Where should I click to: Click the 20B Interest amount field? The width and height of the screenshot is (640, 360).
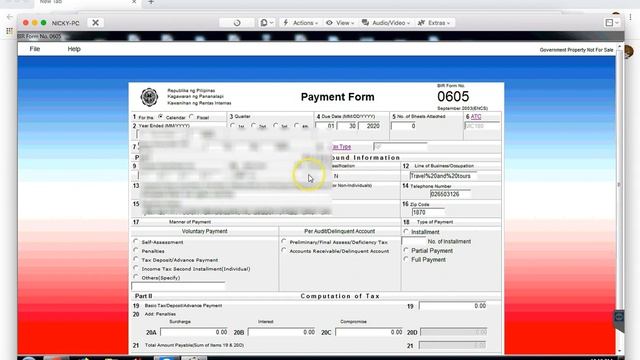click(x=282, y=332)
